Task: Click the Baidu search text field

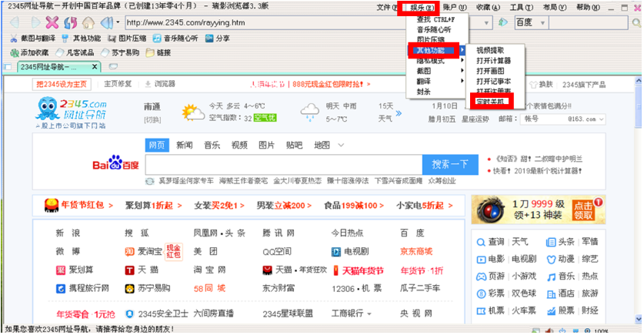Action: click(284, 165)
